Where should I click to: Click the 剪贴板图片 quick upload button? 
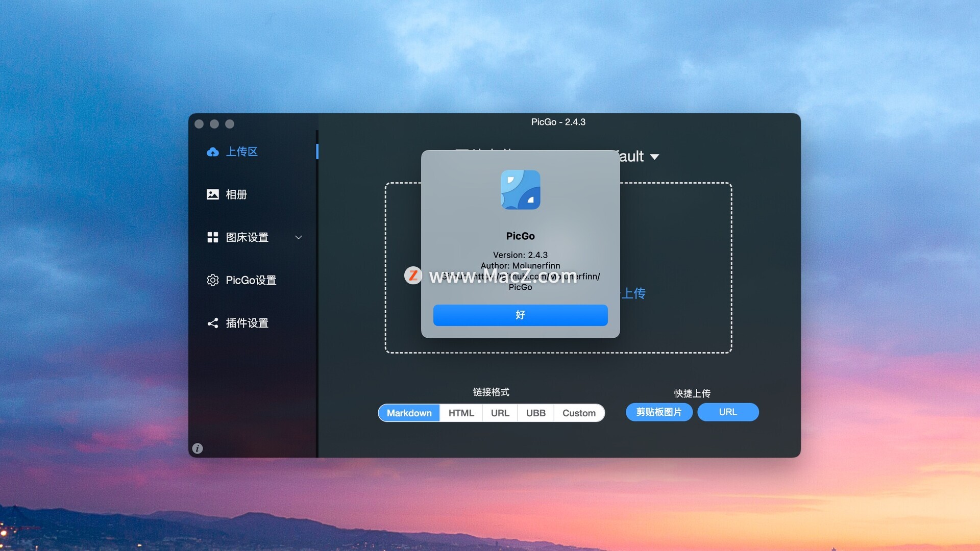[658, 412]
